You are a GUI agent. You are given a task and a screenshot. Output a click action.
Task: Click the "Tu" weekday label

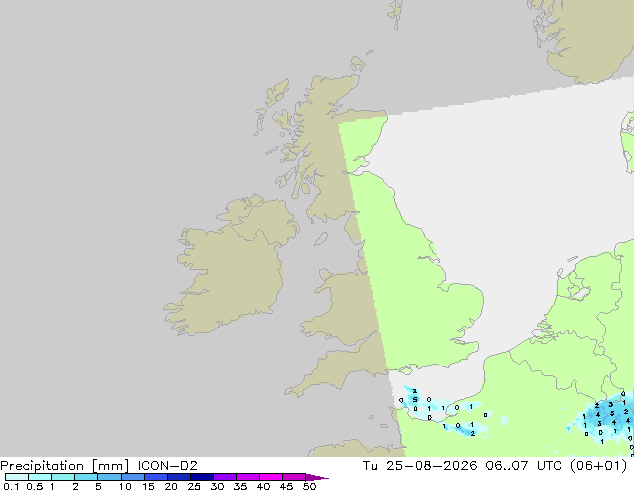click(x=370, y=466)
